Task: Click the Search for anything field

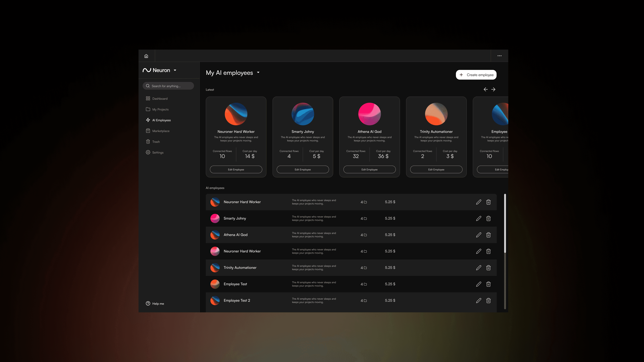Action: pyautogui.click(x=168, y=86)
